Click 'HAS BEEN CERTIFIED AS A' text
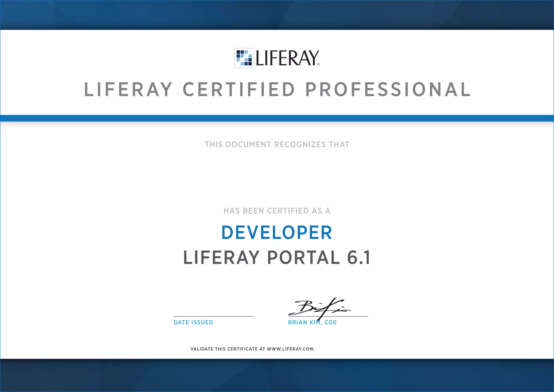 (x=277, y=211)
